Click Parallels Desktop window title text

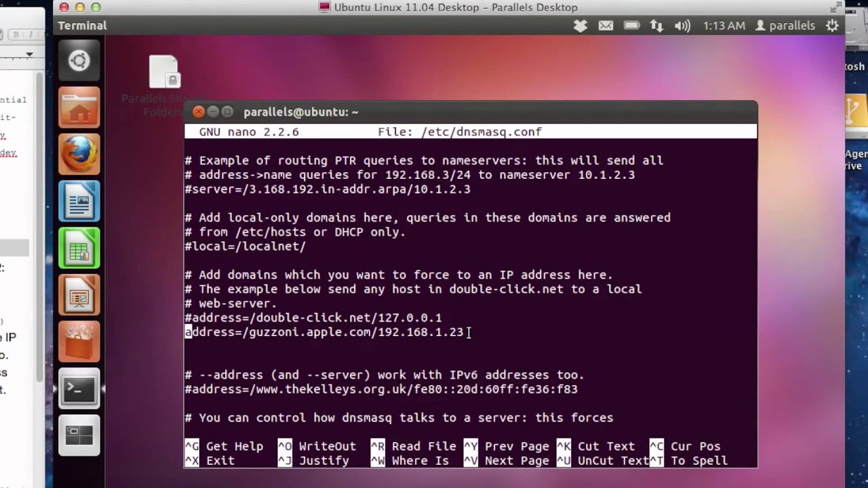[456, 7]
